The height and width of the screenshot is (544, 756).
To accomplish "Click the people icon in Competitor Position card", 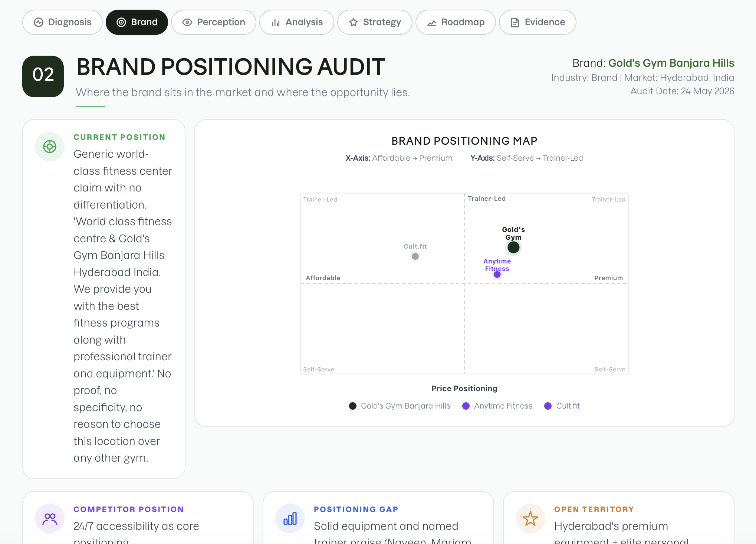I will tap(50, 518).
